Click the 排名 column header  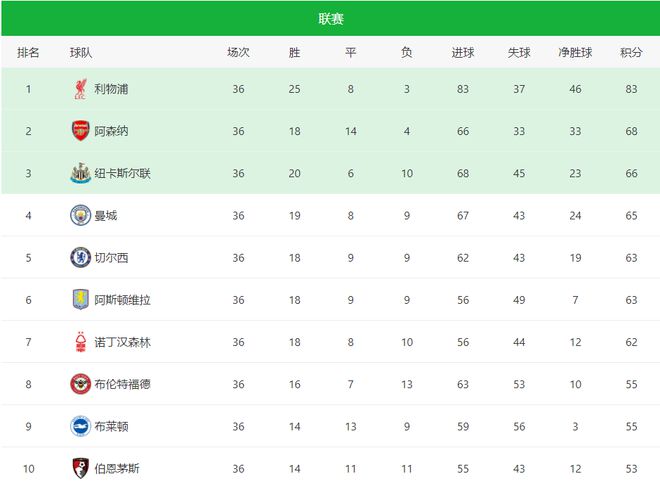point(28,53)
